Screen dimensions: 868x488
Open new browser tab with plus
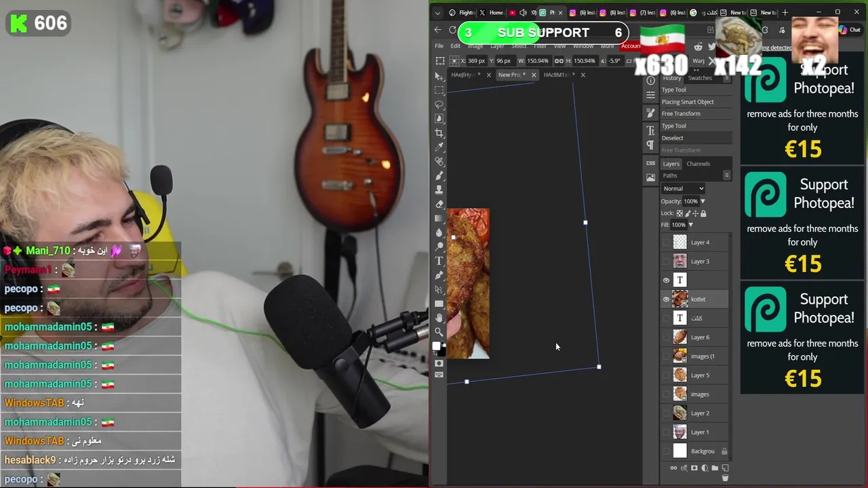coord(785,12)
